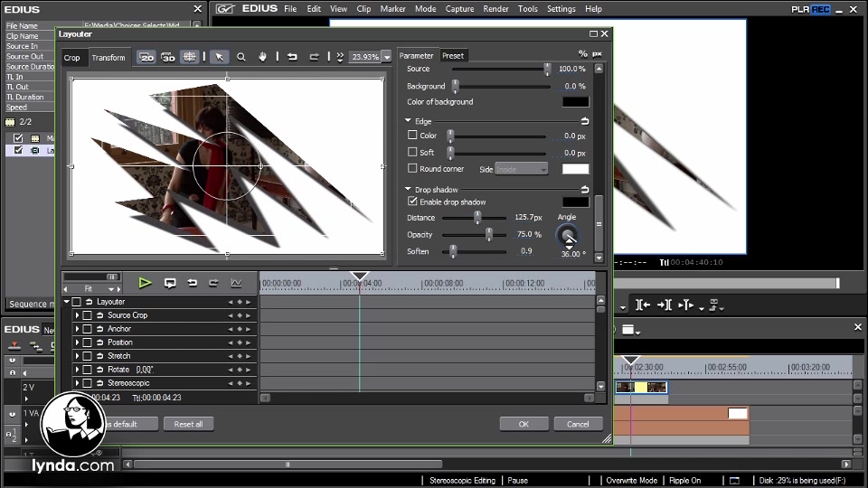Enable the Edge Color checkbox

tap(413, 136)
